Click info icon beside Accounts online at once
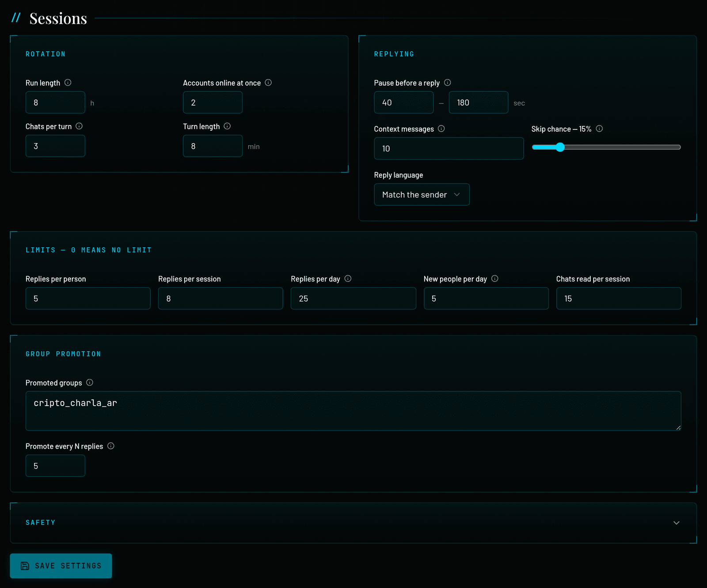Viewport: 707px width, 588px height. click(x=268, y=83)
